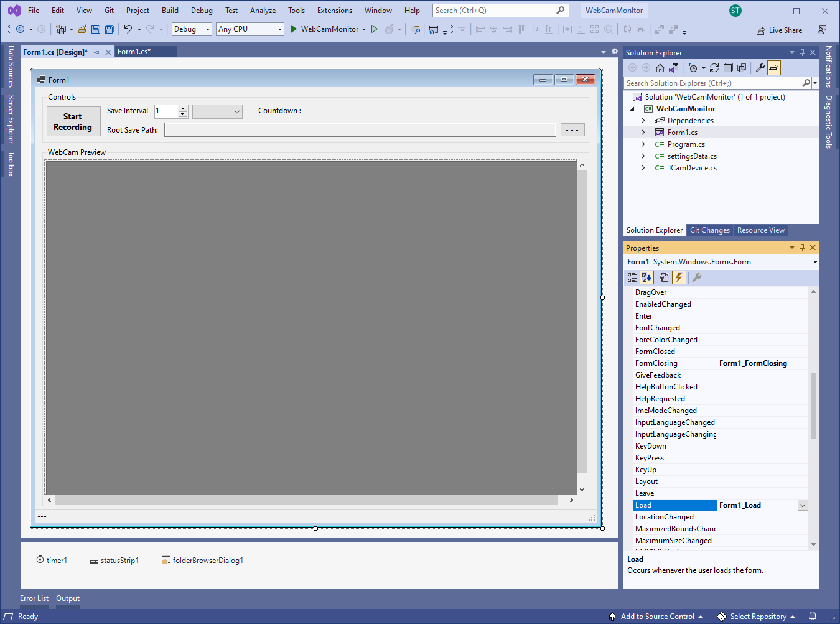840x624 pixels.
Task: Click the Collapse All icon in Solution Explorer
Action: click(x=728, y=68)
